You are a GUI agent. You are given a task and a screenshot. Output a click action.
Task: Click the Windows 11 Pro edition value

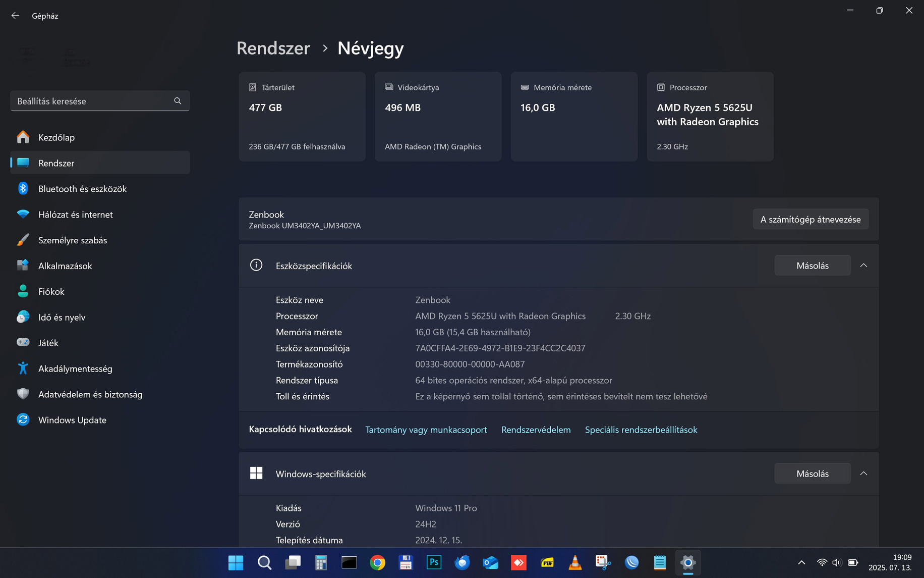[x=446, y=508]
